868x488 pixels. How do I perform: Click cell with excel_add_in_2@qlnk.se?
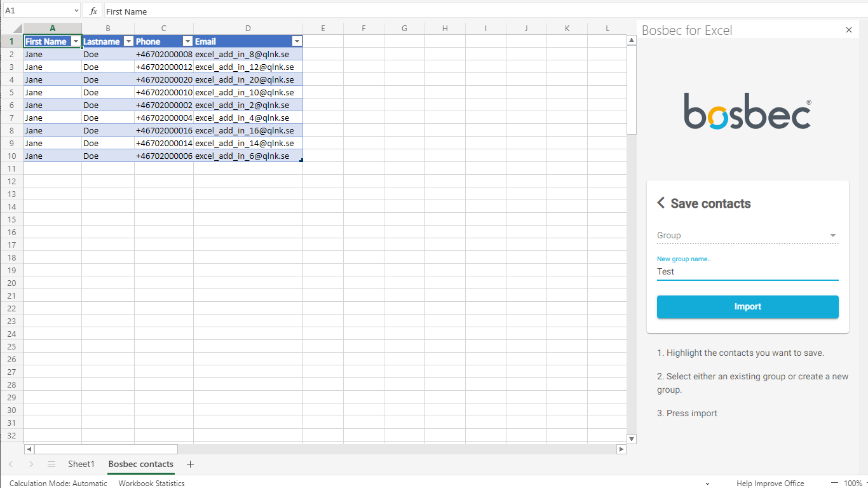(248, 105)
